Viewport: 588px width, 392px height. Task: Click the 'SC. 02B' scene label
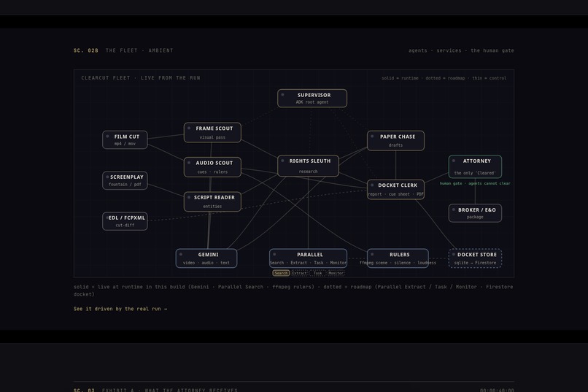(86, 50)
